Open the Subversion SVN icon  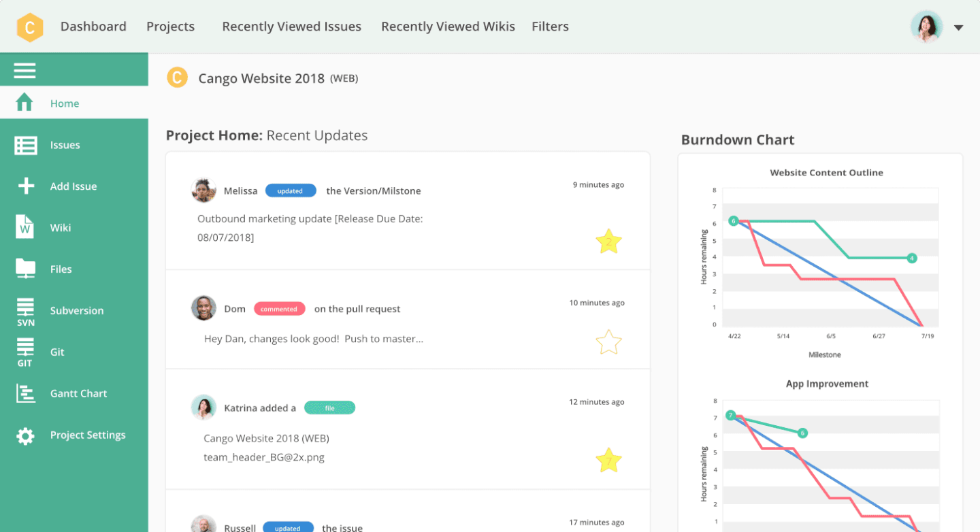[x=26, y=311]
